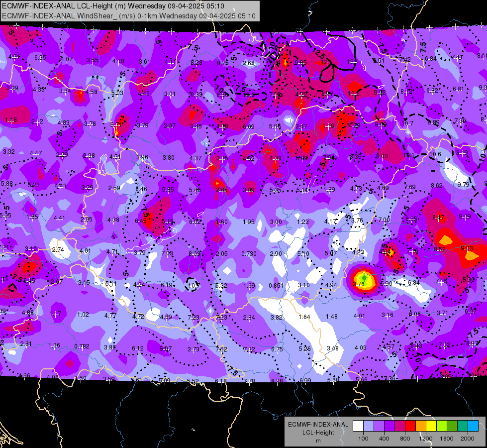
Task: Click the LCL-Height (m) title line
Action: pos(113,6)
